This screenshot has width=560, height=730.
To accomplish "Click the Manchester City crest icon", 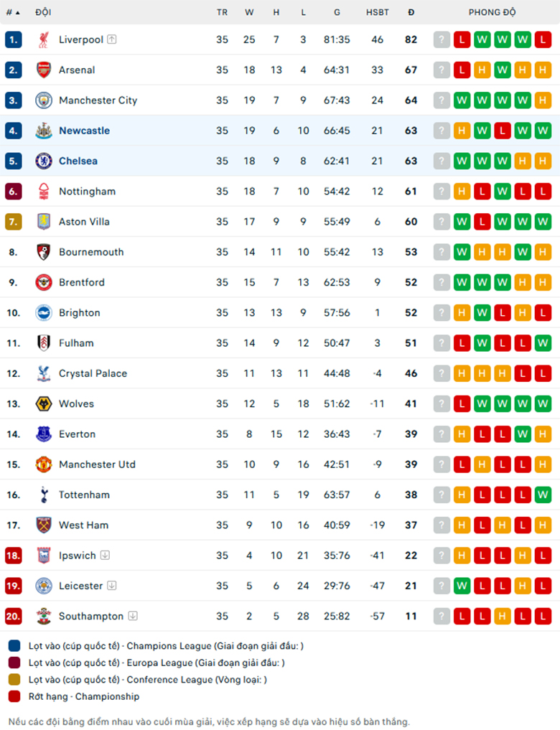I will click(44, 100).
